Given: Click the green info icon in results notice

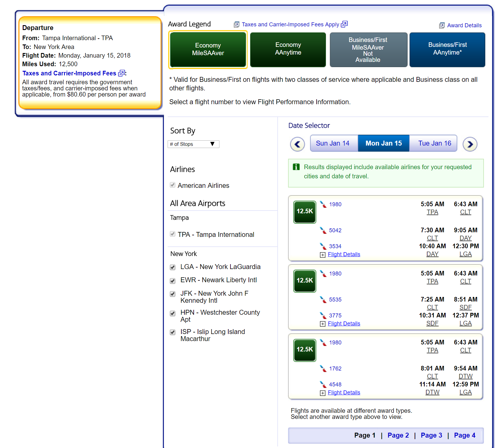Looking at the screenshot, I should coord(296,167).
